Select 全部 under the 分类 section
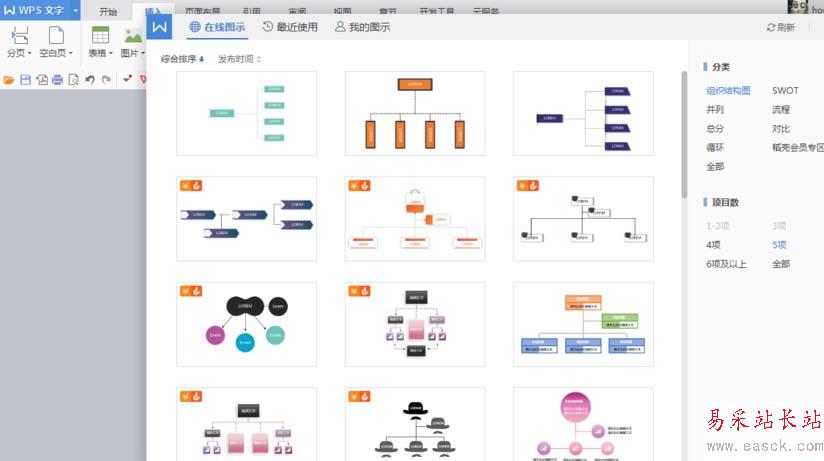The image size is (824, 461). tap(715, 167)
